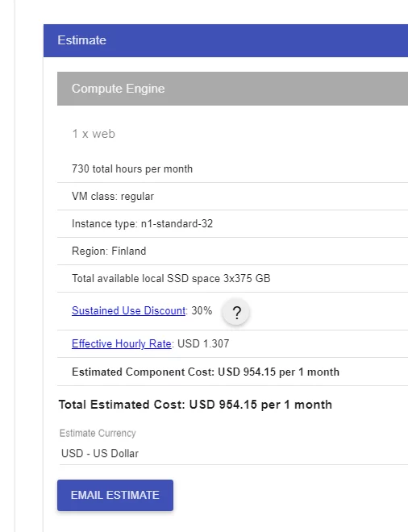Image resolution: width=408 pixels, height=532 pixels.
Task: Select the 'Region: Finland' row
Action: [232, 251]
